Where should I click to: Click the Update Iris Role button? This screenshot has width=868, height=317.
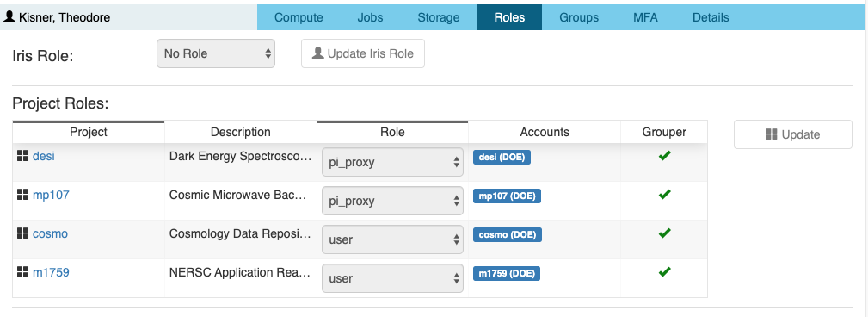(x=363, y=53)
